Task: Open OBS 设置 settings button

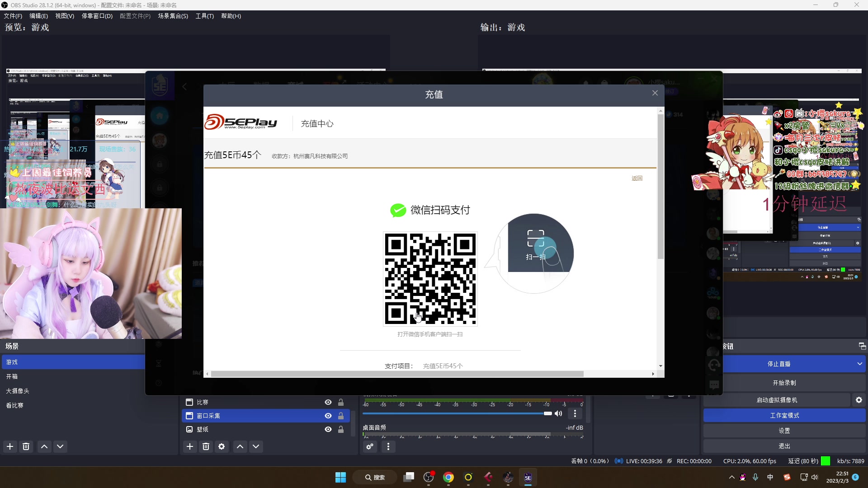Action: (x=784, y=431)
